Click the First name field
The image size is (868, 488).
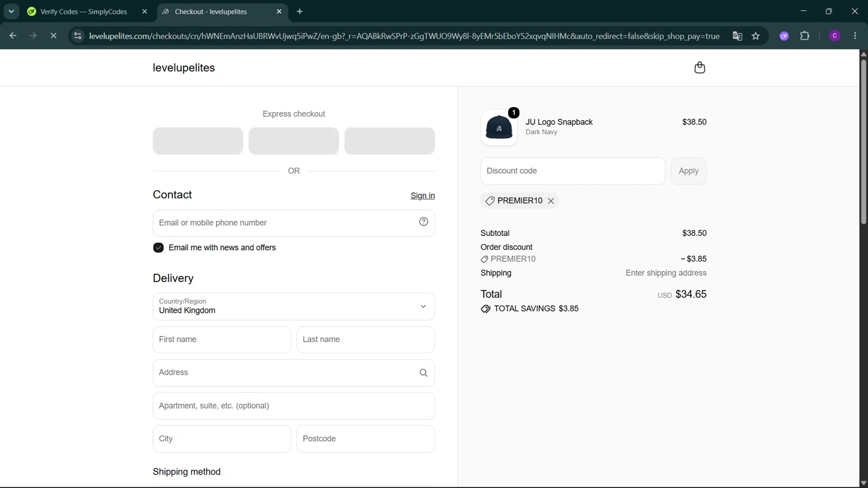click(x=222, y=340)
